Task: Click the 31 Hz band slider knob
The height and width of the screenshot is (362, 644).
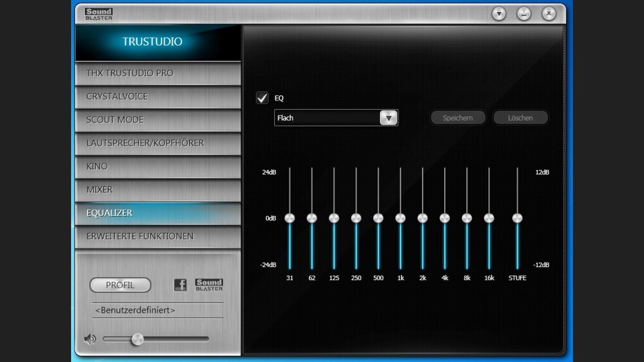Action: point(290,218)
